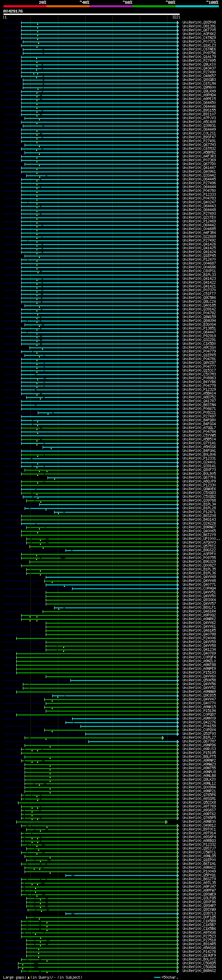222x980 pixels.
Task: Click the white query sequence ruler bar
Action: tap(91, 14)
